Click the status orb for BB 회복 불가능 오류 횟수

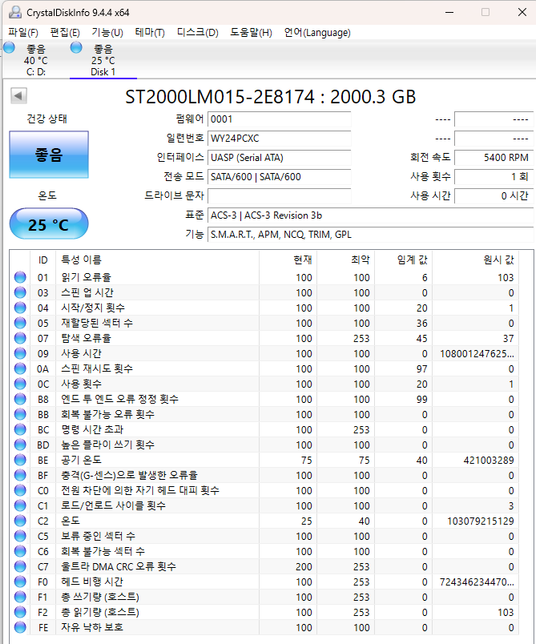20,414
